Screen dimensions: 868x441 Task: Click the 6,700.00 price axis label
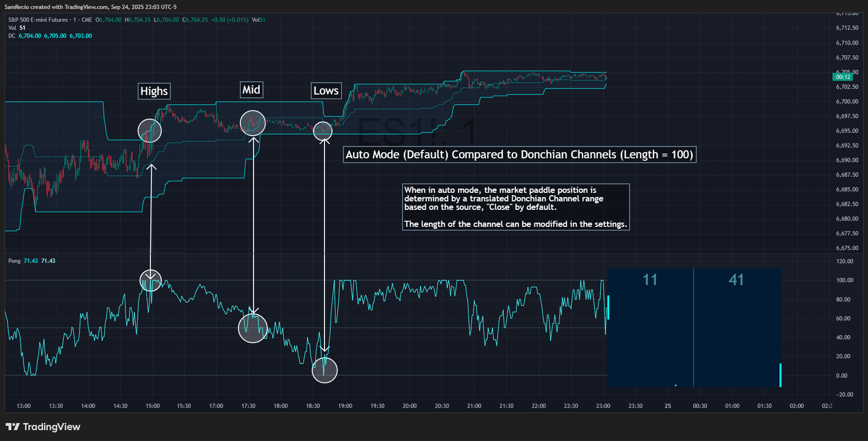click(x=847, y=102)
